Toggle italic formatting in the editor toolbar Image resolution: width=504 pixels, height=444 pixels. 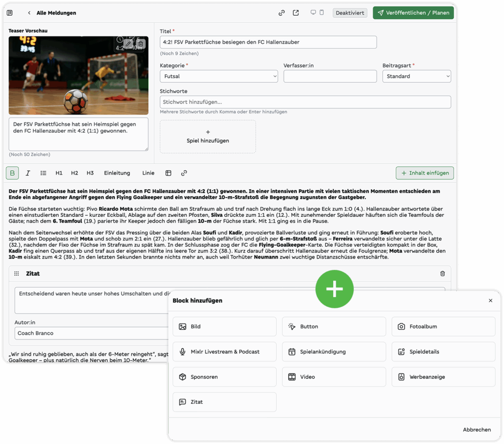coord(28,173)
